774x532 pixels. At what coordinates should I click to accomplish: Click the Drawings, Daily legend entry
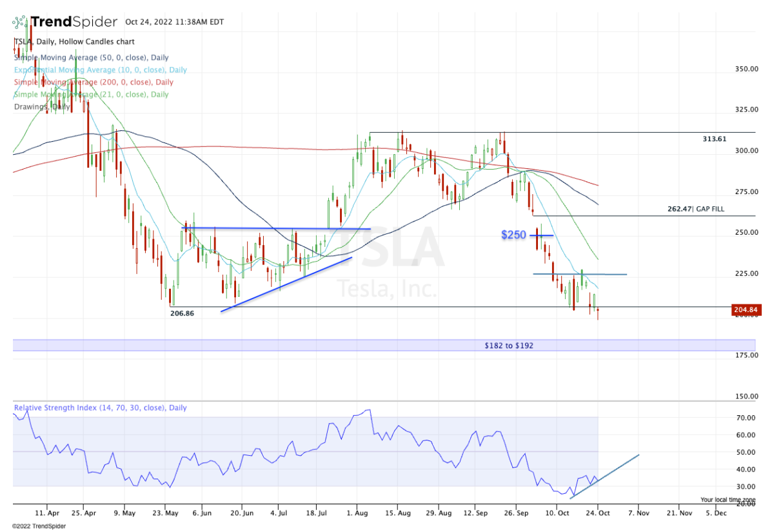[41, 106]
